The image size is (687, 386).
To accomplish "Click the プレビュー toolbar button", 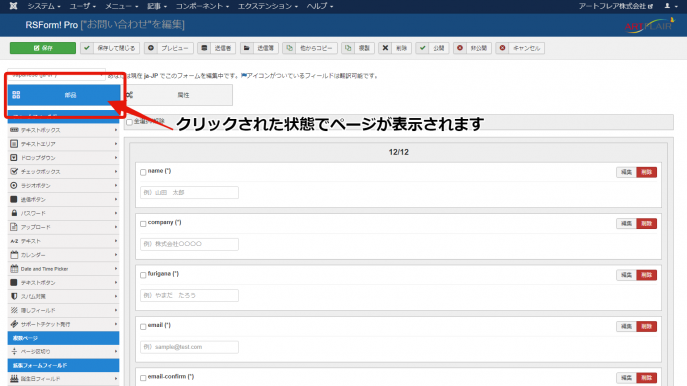I will pyautogui.click(x=169, y=48).
